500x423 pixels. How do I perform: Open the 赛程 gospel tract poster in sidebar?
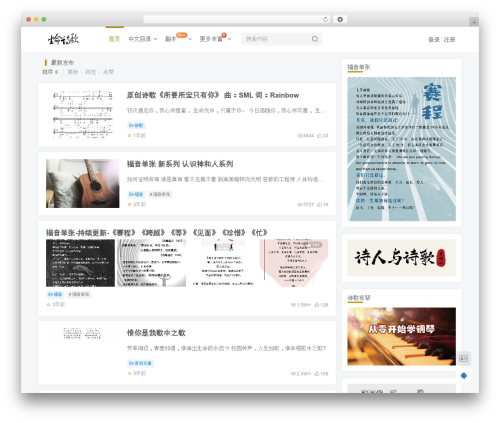402,149
